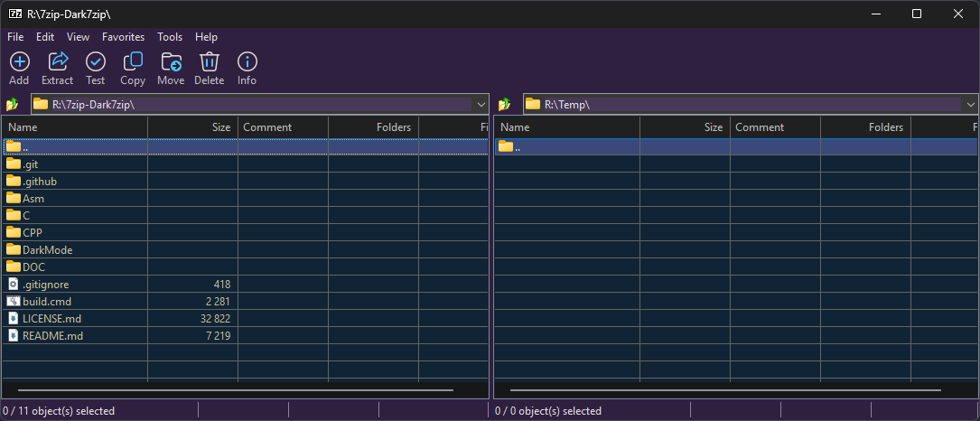The height and width of the screenshot is (421, 980).
Task: Click '0 / 0 object(s) selected' status text
Action: pos(548,411)
